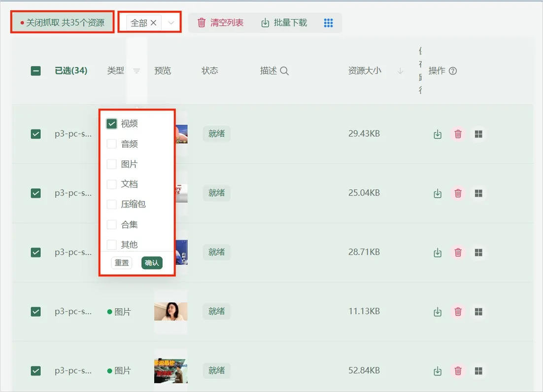This screenshot has height=392, width=543.
Task: Open grid options for the 28.71KB row
Action: [478, 252]
